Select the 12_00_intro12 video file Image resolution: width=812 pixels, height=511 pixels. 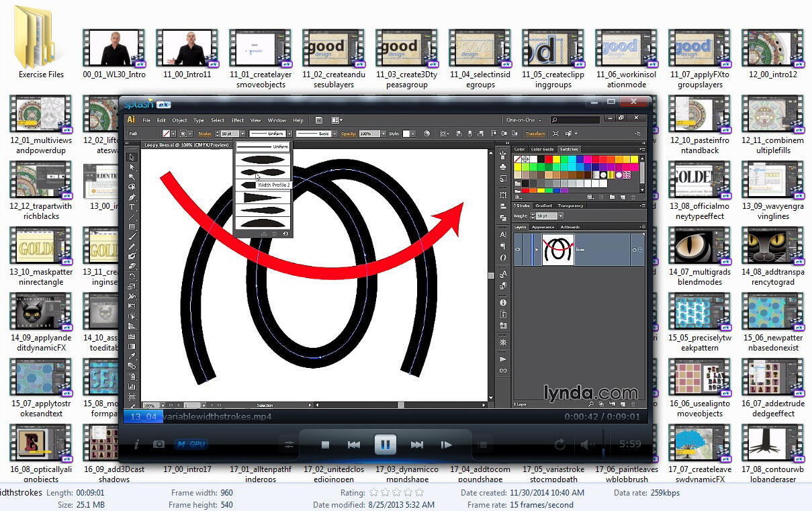pyautogui.click(x=772, y=54)
